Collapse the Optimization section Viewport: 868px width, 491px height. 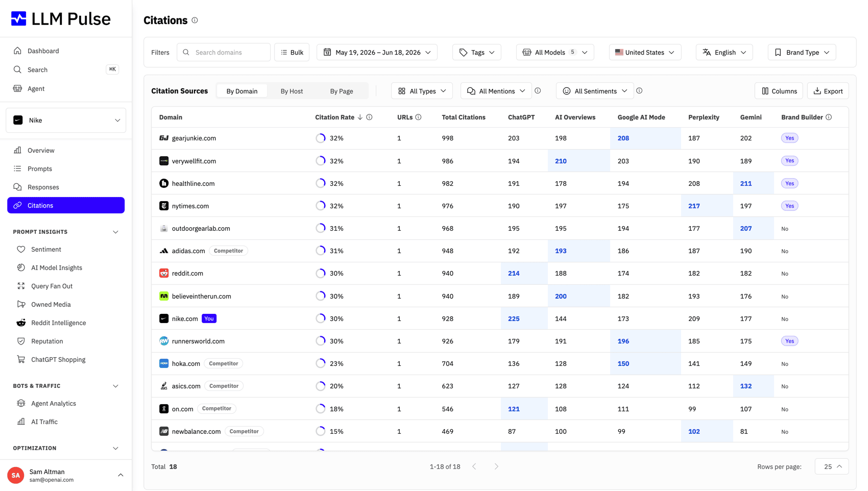click(115, 449)
